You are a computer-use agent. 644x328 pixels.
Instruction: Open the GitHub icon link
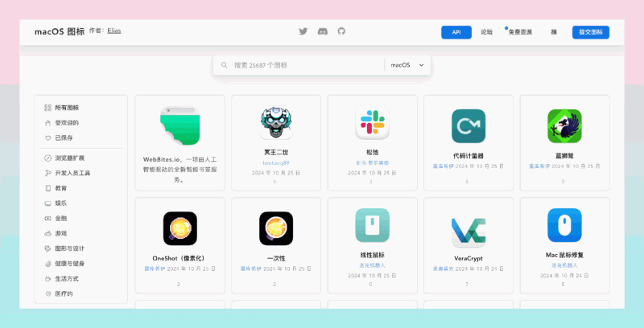(341, 31)
